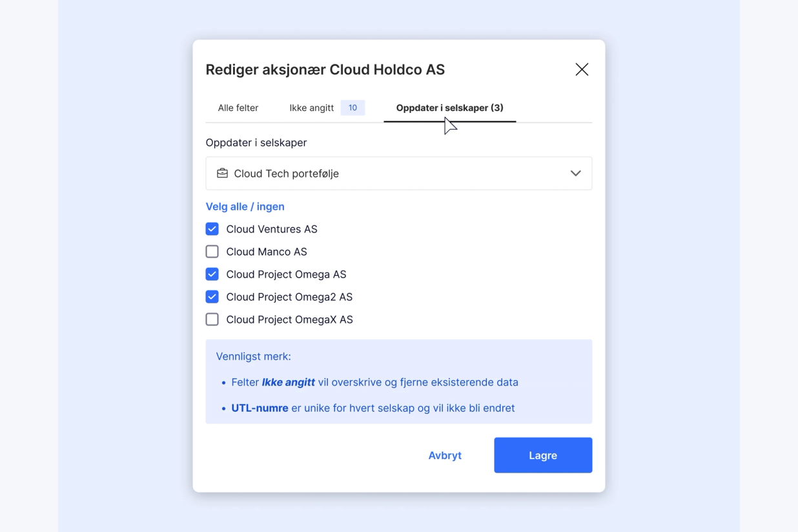This screenshot has width=798, height=532.
Task: Click the bold Ikke angitt text in note
Action: click(289, 382)
